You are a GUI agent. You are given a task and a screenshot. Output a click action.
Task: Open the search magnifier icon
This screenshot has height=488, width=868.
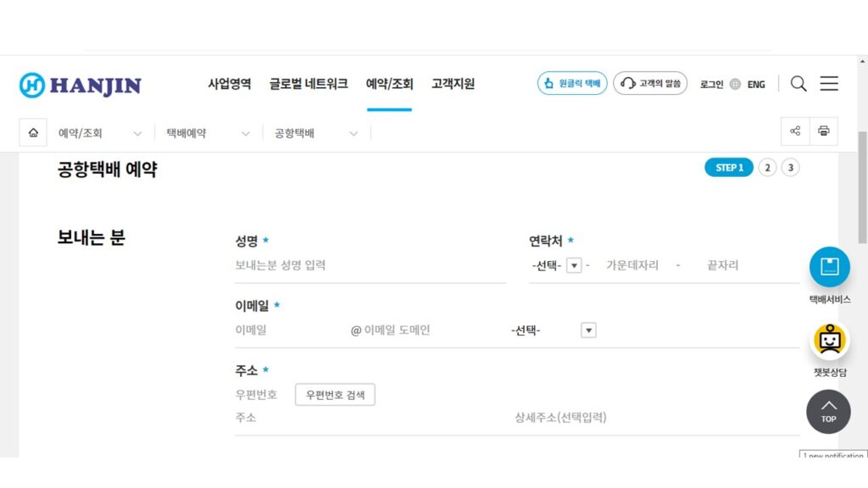pyautogui.click(x=798, y=84)
